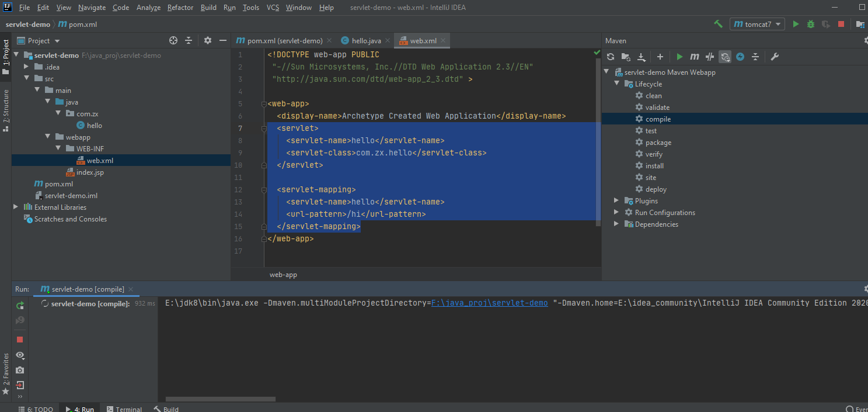Collapse the src folder
The height and width of the screenshot is (412, 868).
(26, 79)
